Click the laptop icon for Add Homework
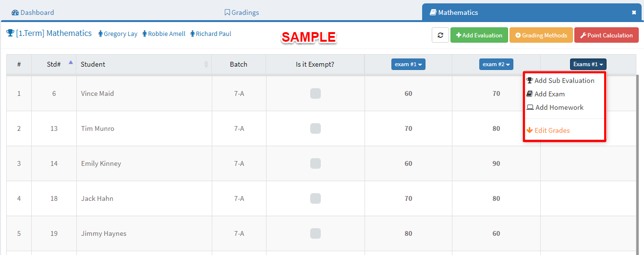Viewport: 644px width, 255px height. [530, 107]
